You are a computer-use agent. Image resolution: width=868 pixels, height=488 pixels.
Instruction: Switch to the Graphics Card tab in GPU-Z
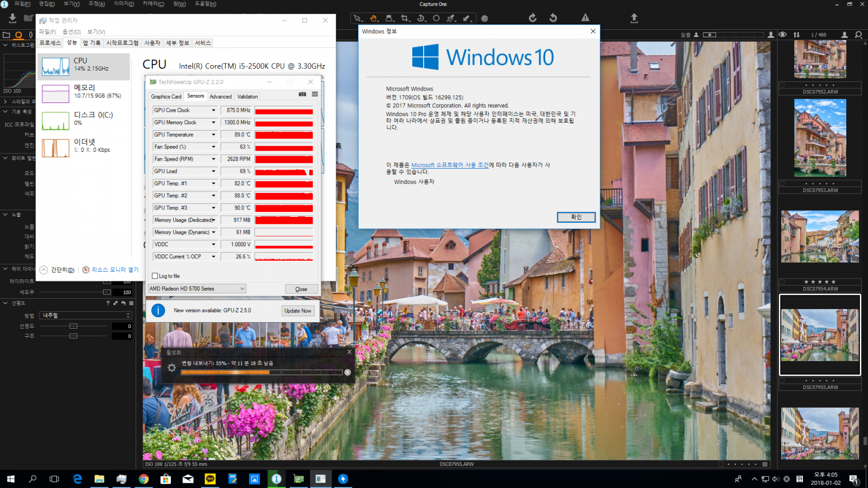point(166,96)
